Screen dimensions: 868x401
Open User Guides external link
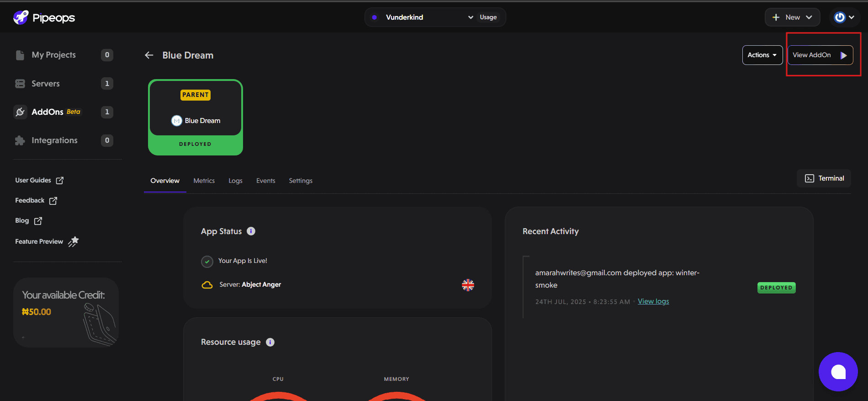click(x=39, y=180)
